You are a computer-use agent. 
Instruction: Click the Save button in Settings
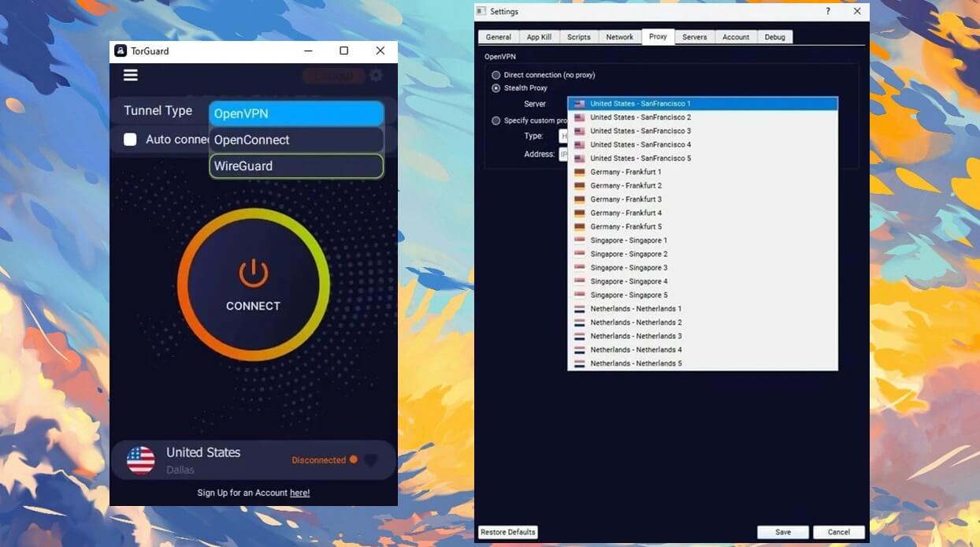pos(783,532)
